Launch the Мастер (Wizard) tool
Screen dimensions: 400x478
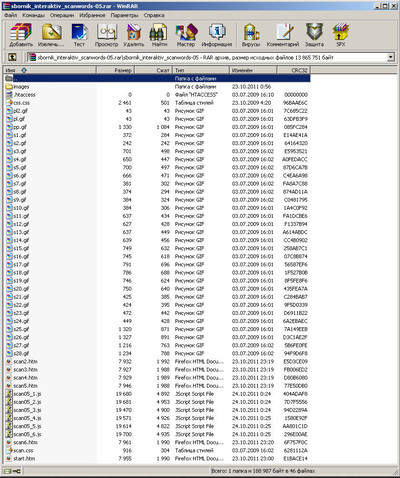[x=186, y=35]
